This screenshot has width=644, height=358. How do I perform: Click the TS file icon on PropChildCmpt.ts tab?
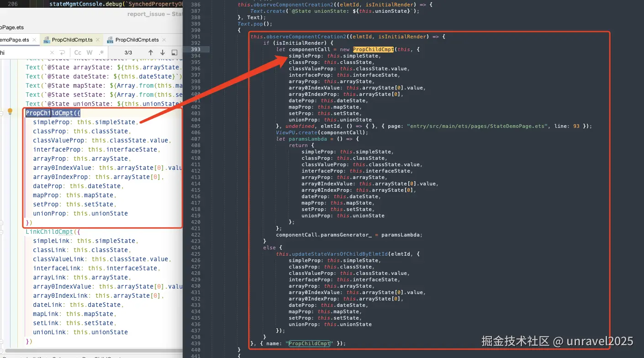coord(46,40)
